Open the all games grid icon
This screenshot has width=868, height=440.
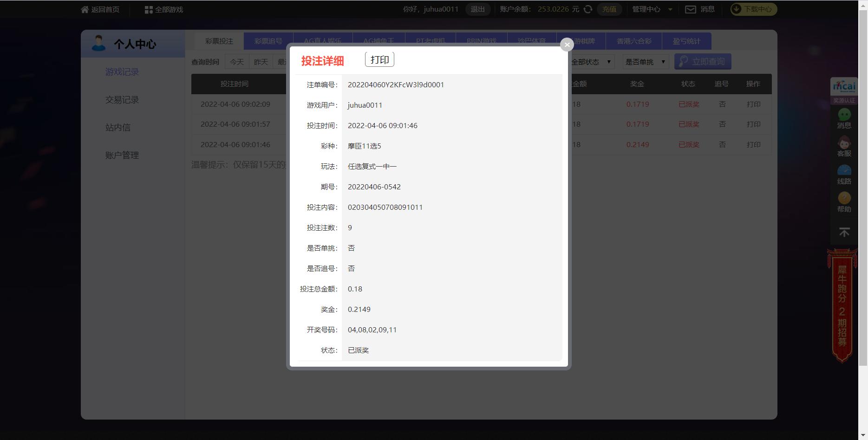149,9
